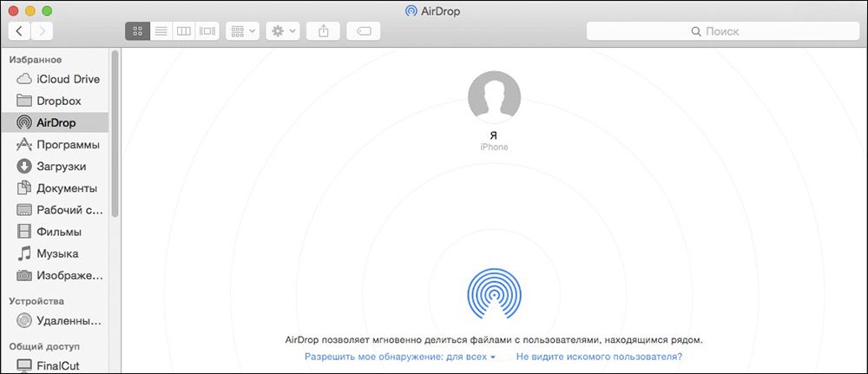Click the Избранное section header

[x=36, y=60]
